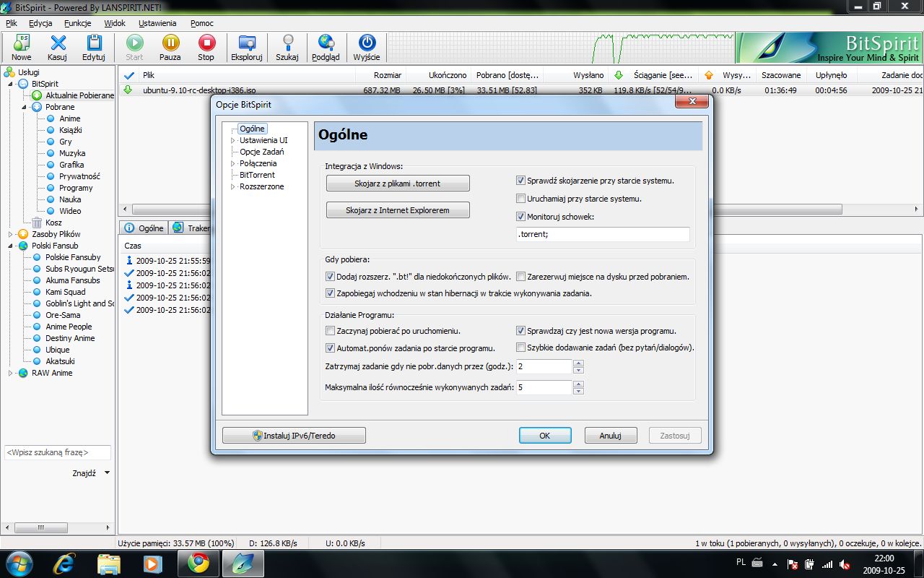Enable Szybkie dodawanie zadań checkbox
Viewport: 924px width, 578px height.
[520, 348]
